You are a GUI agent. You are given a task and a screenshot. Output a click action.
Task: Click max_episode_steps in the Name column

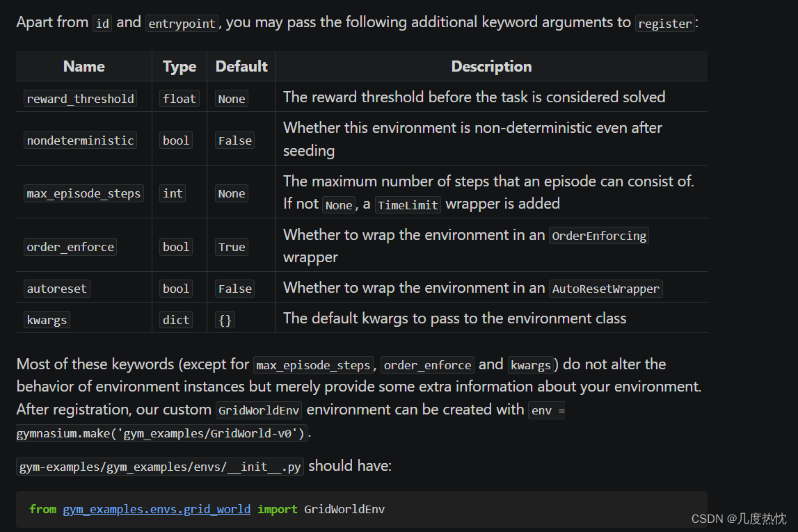pyautogui.click(x=83, y=194)
